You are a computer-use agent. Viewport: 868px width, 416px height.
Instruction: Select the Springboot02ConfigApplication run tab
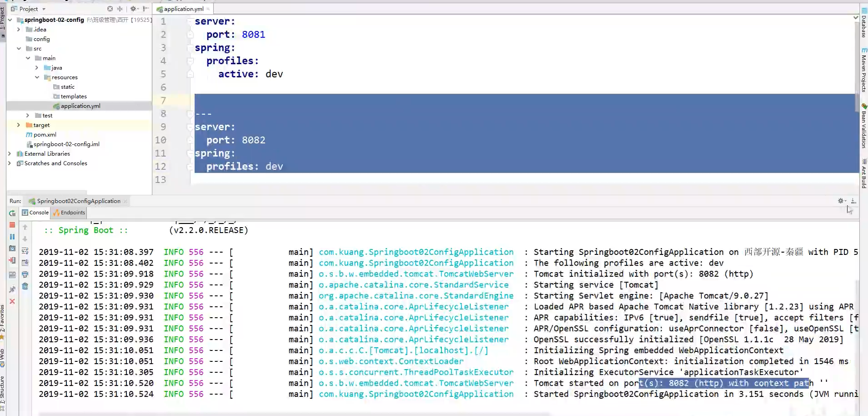pyautogui.click(x=75, y=201)
